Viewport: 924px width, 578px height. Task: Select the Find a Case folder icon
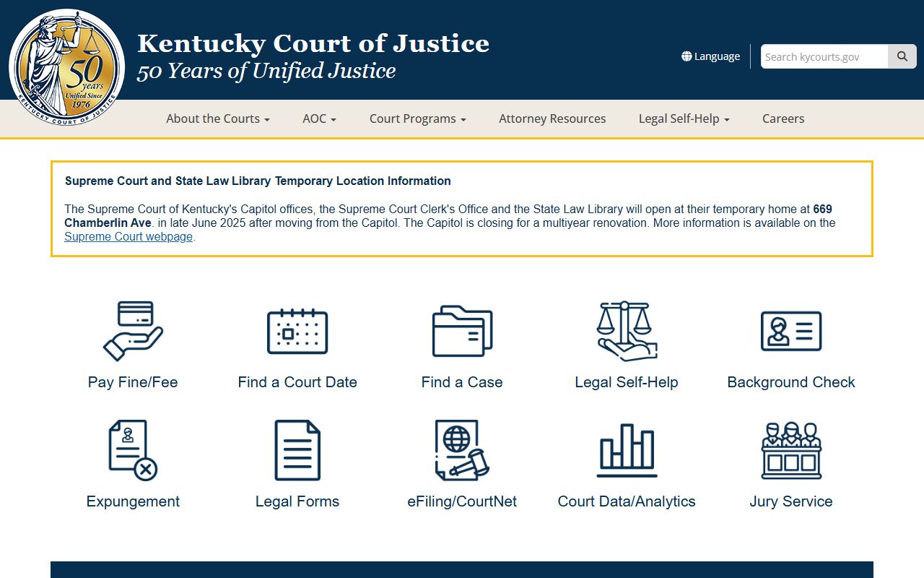click(x=462, y=331)
